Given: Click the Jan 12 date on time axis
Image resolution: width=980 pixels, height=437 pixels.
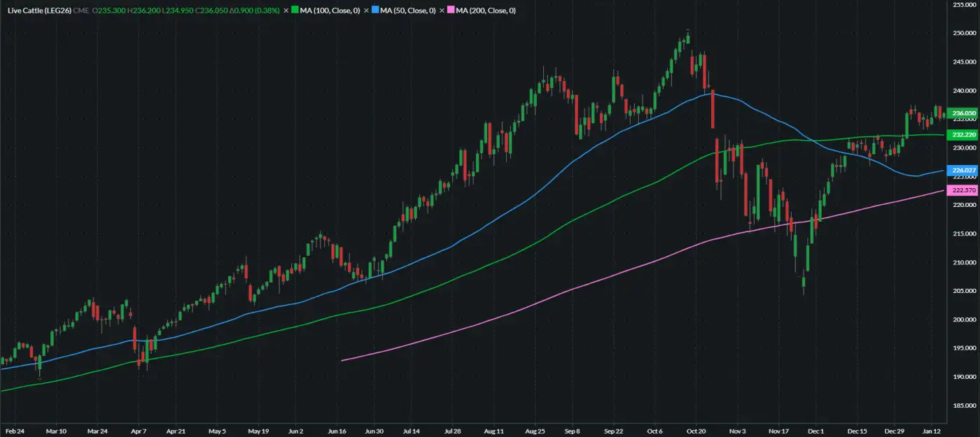Looking at the screenshot, I should point(932,431).
